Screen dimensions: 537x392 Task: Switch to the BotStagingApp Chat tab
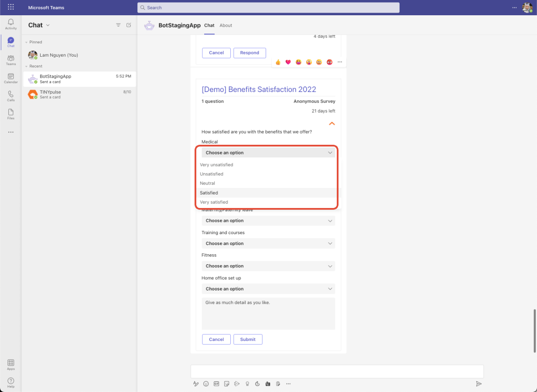(209, 25)
